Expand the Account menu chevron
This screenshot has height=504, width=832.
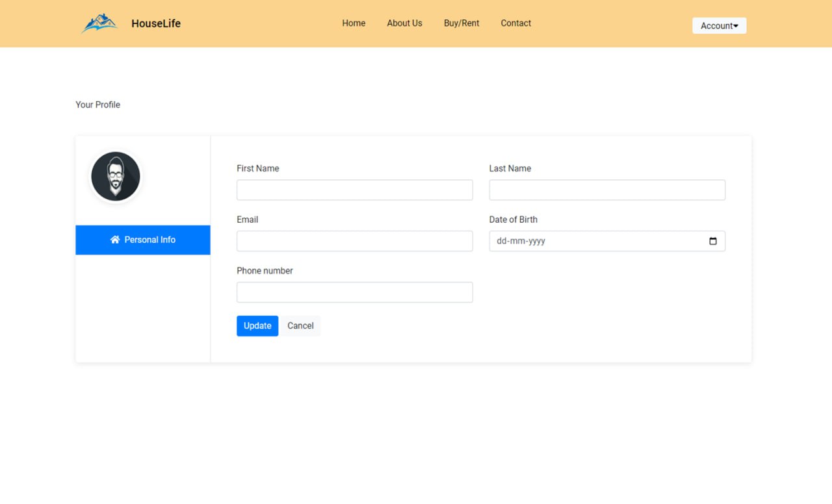pyautogui.click(x=736, y=25)
